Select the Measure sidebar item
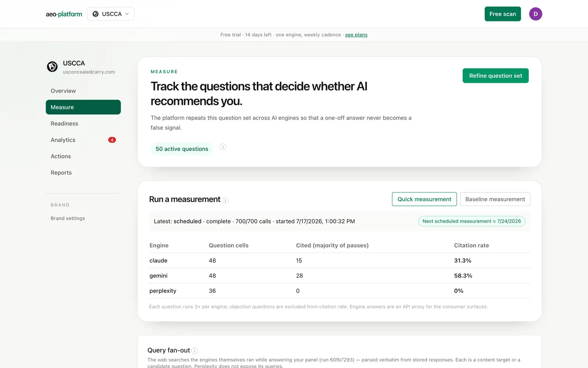Image resolution: width=588 pixels, height=368 pixels. [x=83, y=107]
